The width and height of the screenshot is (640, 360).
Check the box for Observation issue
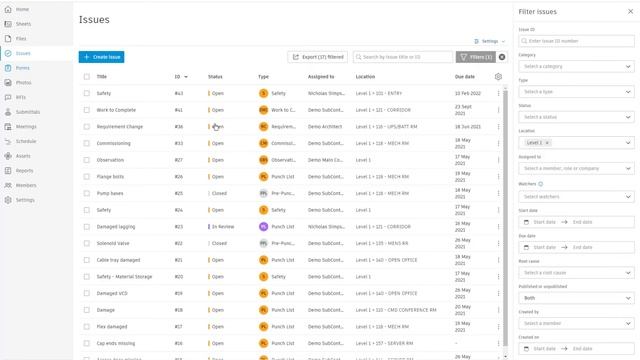coord(87,160)
